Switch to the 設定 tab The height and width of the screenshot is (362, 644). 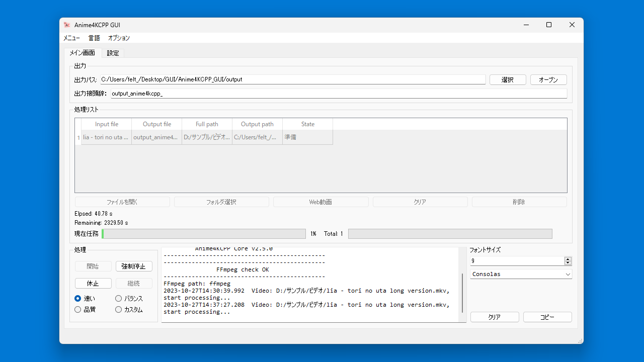pos(113,53)
